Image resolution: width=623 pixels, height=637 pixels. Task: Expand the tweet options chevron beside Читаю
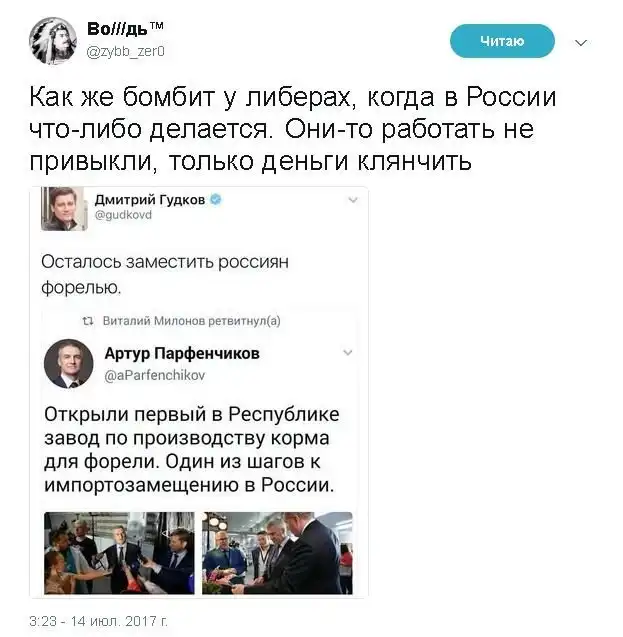(582, 43)
